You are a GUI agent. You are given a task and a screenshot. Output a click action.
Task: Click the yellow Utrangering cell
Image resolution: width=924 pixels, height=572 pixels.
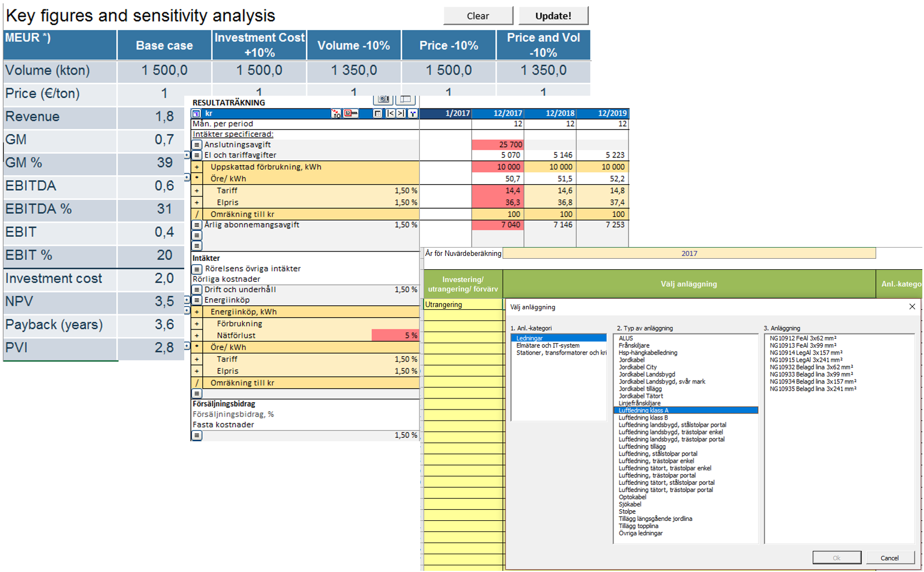pos(463,305)
